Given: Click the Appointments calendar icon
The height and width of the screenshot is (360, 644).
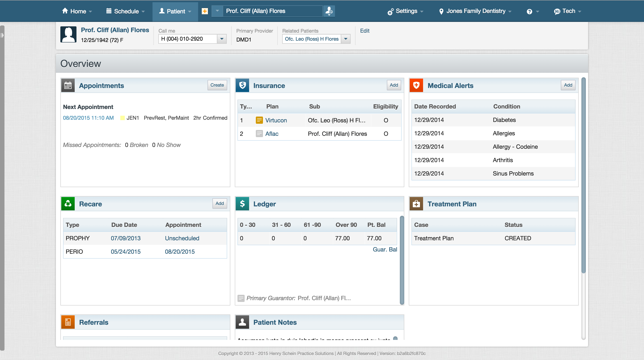Looking at the screenshot, I should click(x=68, y=86).
